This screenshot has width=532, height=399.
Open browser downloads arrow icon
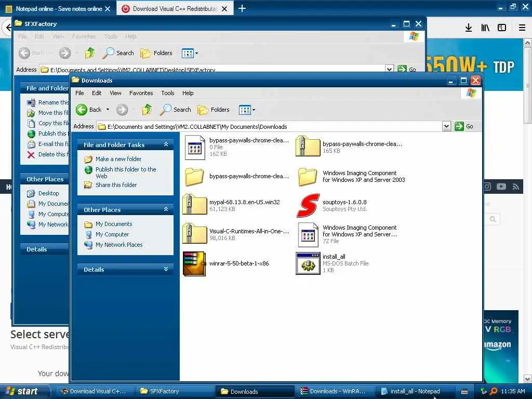click(469, 28)
